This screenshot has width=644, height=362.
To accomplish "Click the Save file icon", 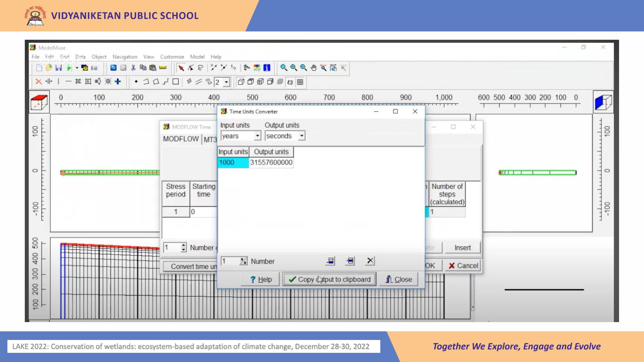I will click(58, 68).
